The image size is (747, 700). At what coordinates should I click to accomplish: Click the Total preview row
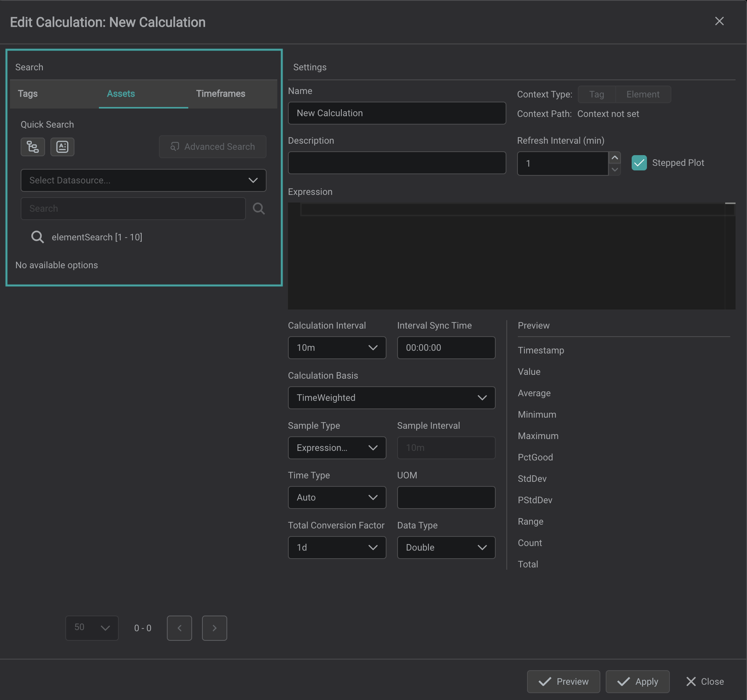pyautogui.click(x=528, y=564)
